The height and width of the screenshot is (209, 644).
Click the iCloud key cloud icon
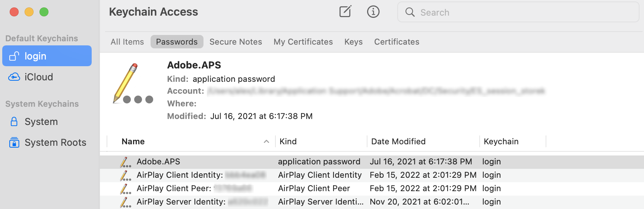pos(14,77)
